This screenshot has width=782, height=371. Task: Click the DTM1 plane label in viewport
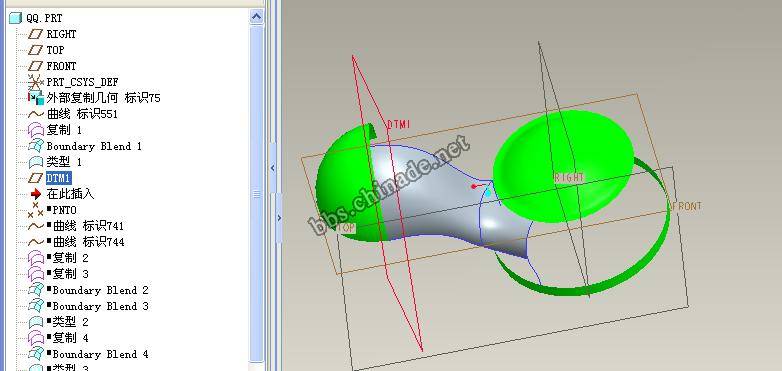pyautogui.click(x=398, y=124)
